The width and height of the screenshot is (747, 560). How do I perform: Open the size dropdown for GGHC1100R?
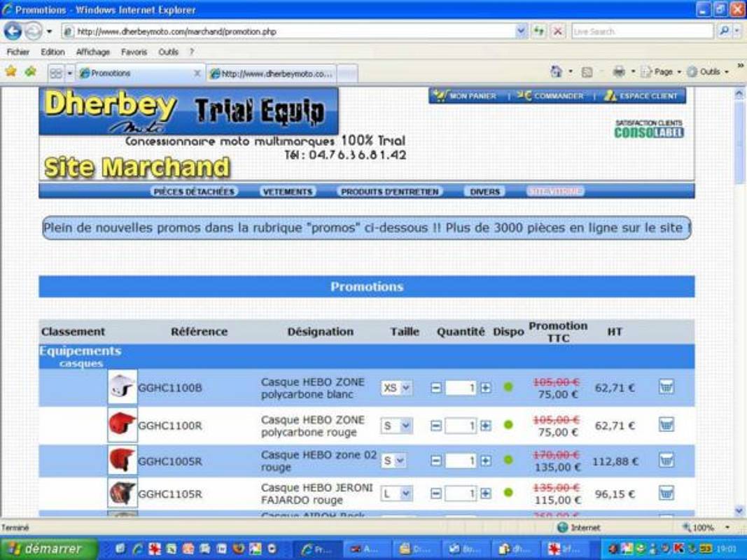(x=396, y=426)
